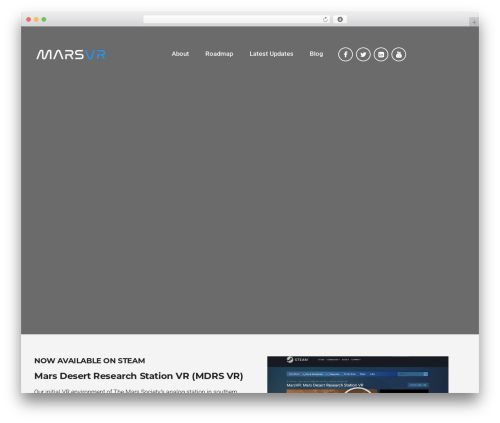Click the browser extension icon beside address bar
The image size is (500, 423).
(340, 19)
